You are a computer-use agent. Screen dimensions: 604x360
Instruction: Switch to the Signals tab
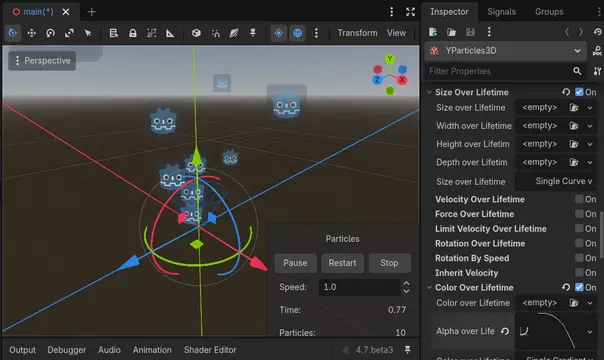point(501,12)
